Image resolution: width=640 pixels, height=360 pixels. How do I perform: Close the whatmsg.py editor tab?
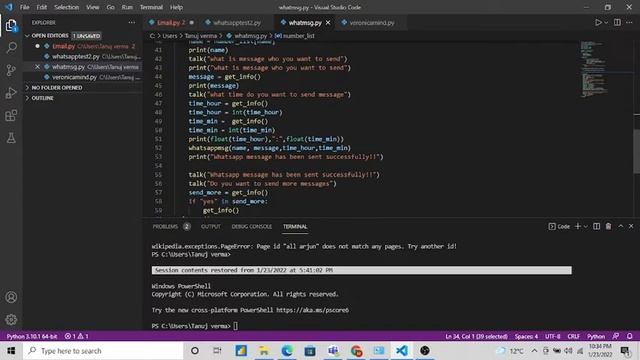pos(328,23)
